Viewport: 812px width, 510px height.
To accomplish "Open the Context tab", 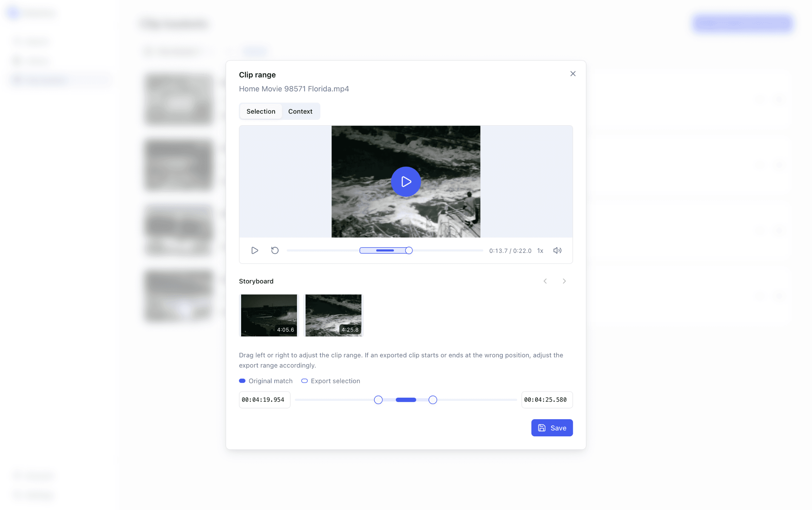I will pos(300,111).
